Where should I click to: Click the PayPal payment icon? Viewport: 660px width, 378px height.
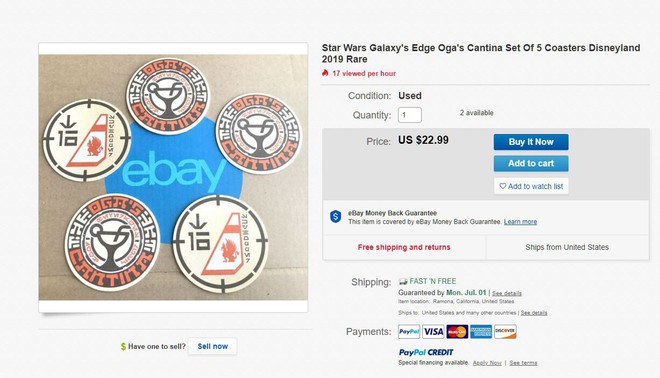tap(409, 332)
